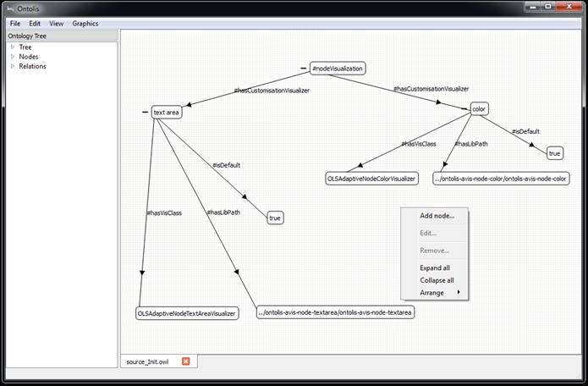Close the Ontolis window
Image resolution: width=588 pixels, height=386 pixels.
(x=569, y=7)
